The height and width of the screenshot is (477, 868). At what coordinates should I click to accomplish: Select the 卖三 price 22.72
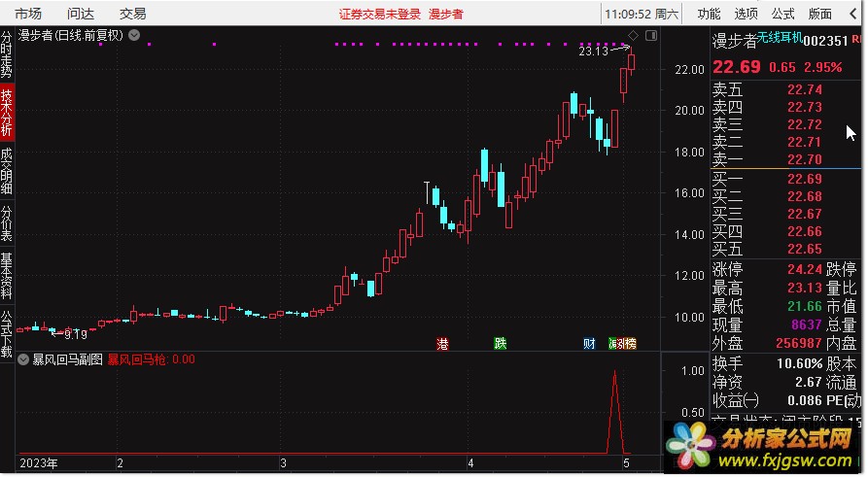click(x=805, y=124)
